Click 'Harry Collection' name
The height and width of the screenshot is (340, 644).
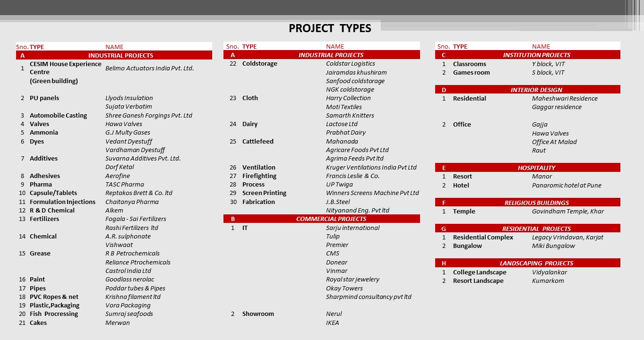[x=348, y=98]
